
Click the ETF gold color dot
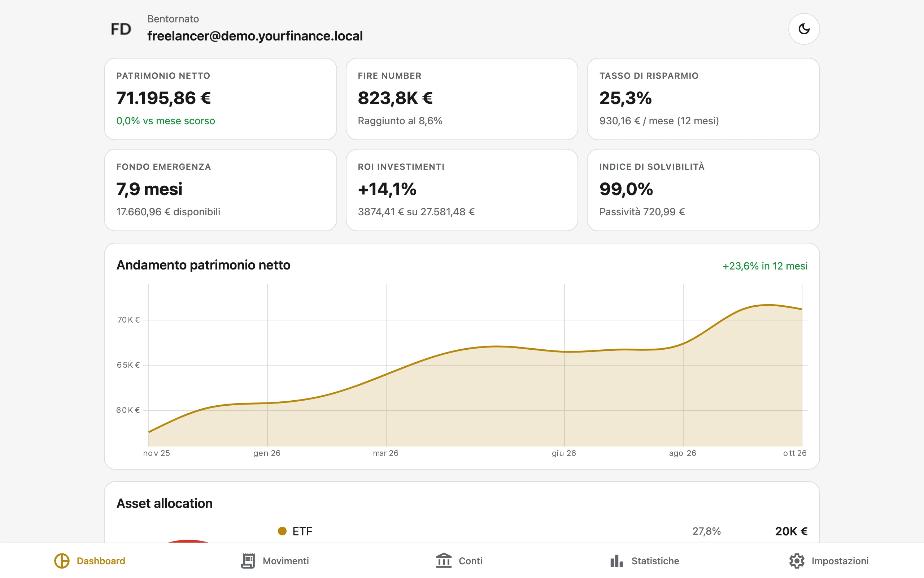(282, 531)
